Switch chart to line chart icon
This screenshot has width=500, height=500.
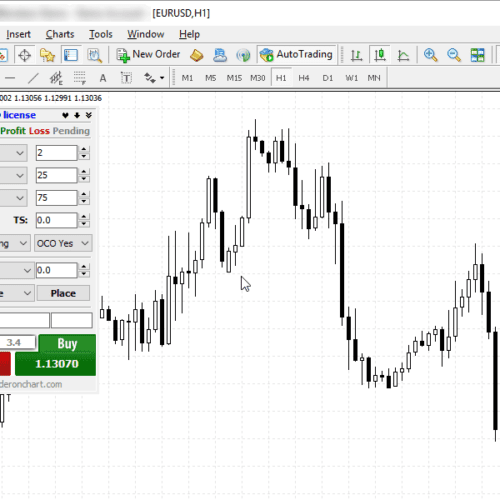tap(403, 55)
